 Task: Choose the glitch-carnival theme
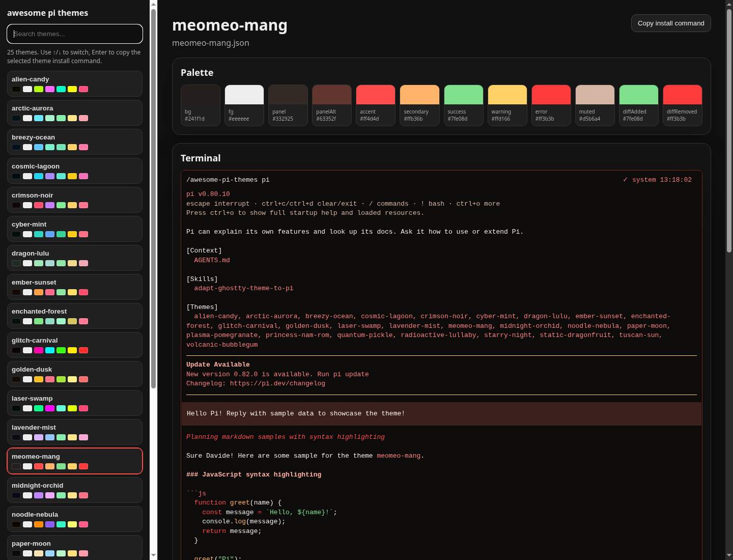(75, 345)
